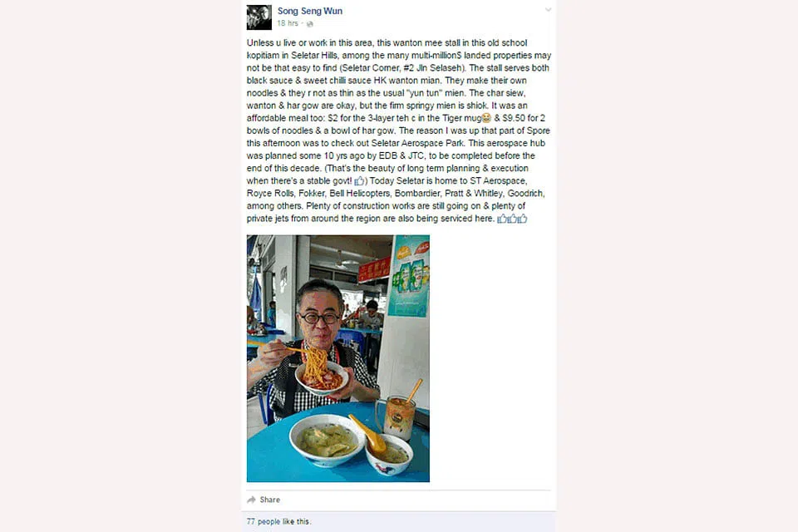Click thumbs-up emoji after stable govt
The width and height of the screenshot is (798, 532).
359,180
